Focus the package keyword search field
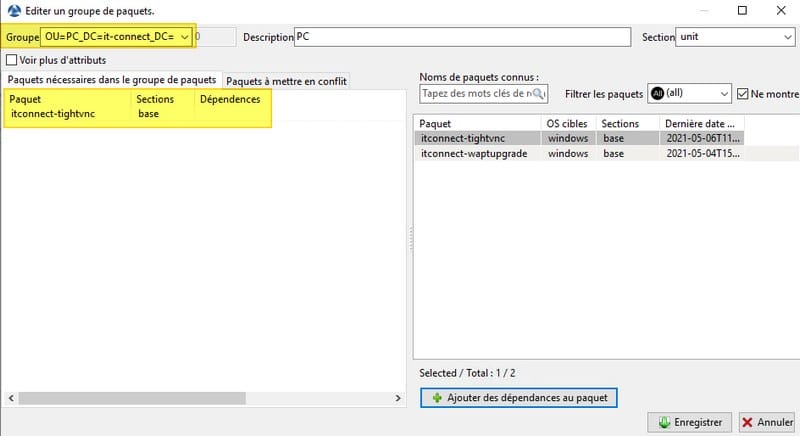 pyautogui.click(x=484, y=94)
